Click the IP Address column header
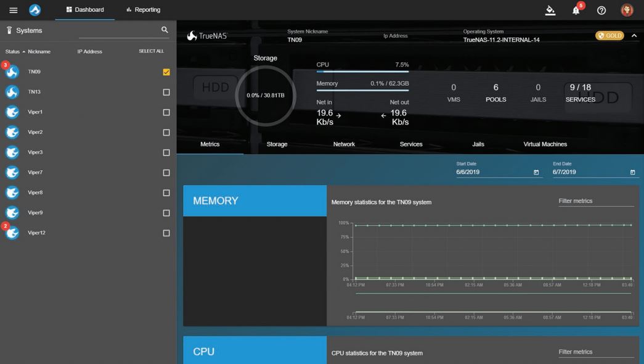 (89, 51)
